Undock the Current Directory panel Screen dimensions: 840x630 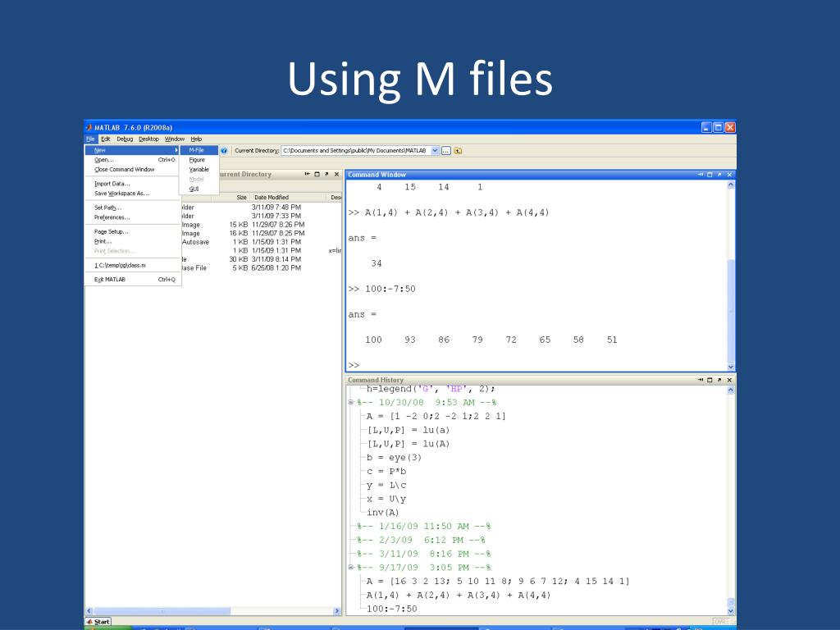click(x=326, y=175)
